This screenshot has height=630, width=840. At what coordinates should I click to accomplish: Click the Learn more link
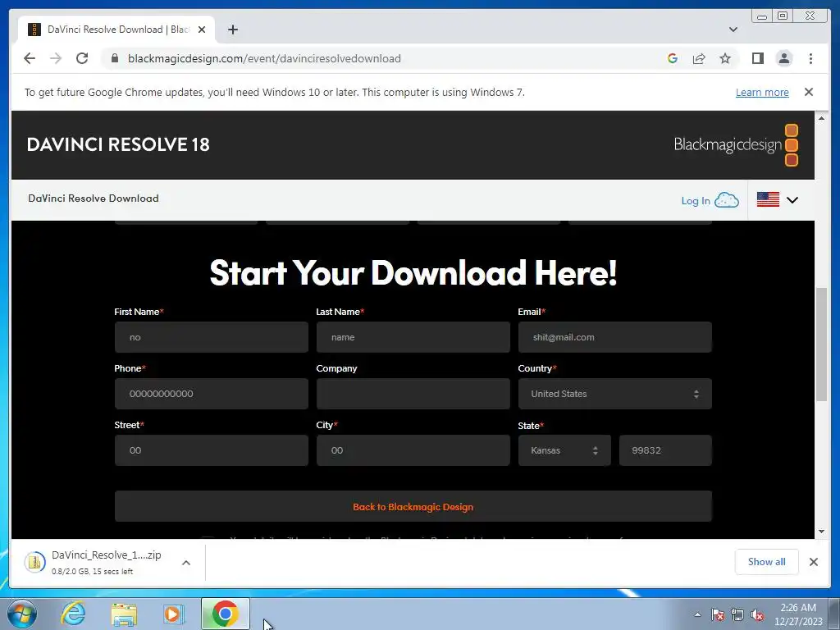coord(762,92)
